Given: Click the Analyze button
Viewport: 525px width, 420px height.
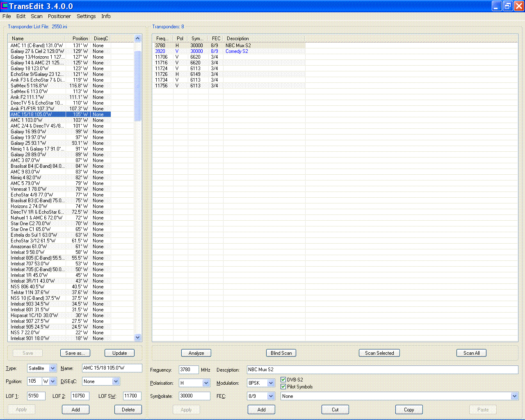Looking at the screenshot, I should tap(196, 353).
